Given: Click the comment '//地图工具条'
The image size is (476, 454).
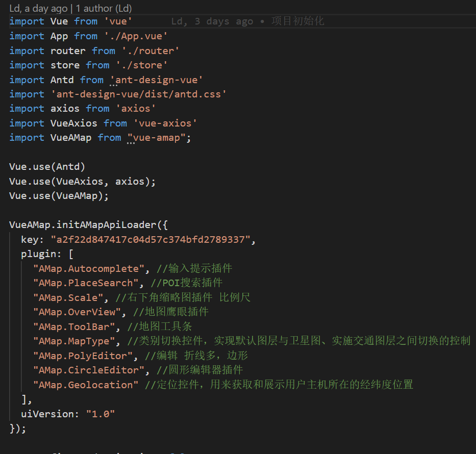Looking at the screenshot, I should pyautogui.click(x=160, y=327).
